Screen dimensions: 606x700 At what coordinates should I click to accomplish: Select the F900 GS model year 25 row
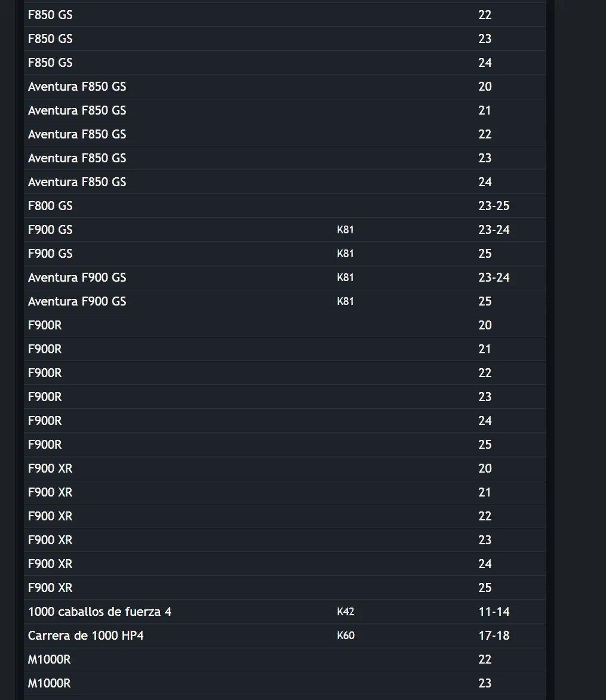point(284,254)
